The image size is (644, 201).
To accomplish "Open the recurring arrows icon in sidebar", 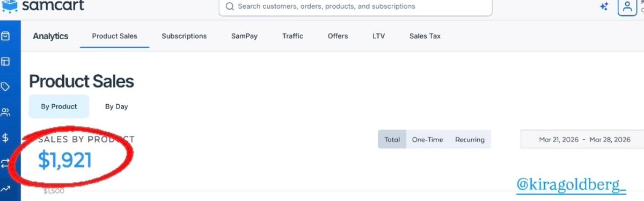I will (x=5, y=163).
